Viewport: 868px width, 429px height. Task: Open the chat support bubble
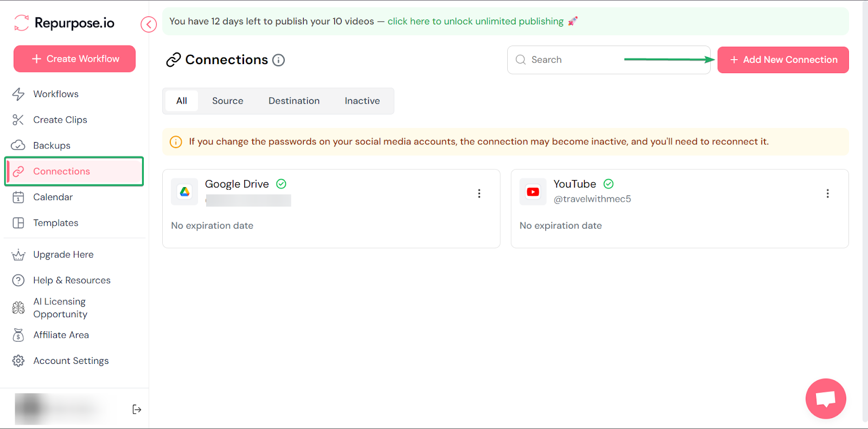(x=826, y=399)
